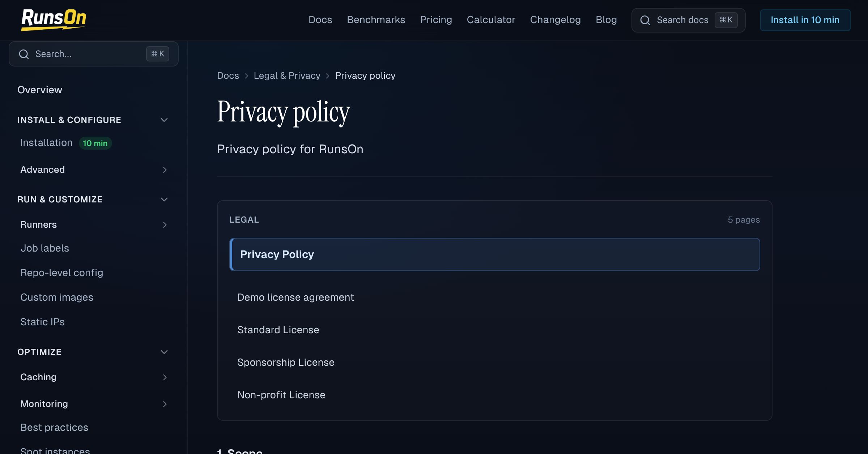Go to the Pricing page

(436, 20)
